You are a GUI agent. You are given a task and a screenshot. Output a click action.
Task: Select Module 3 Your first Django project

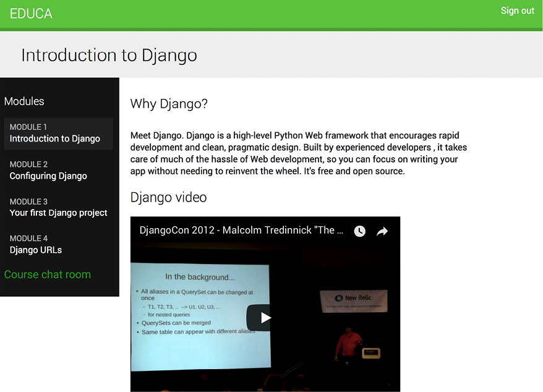click(58, 207)
